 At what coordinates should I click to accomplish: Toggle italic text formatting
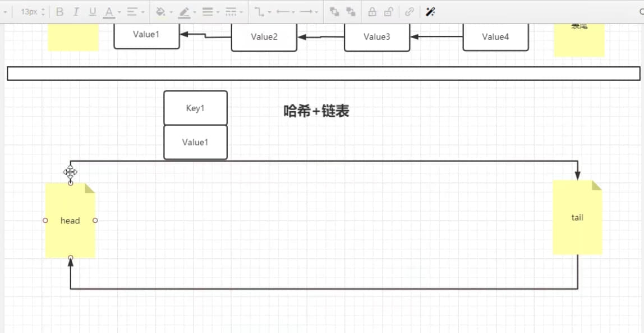(x=76, y=12)
